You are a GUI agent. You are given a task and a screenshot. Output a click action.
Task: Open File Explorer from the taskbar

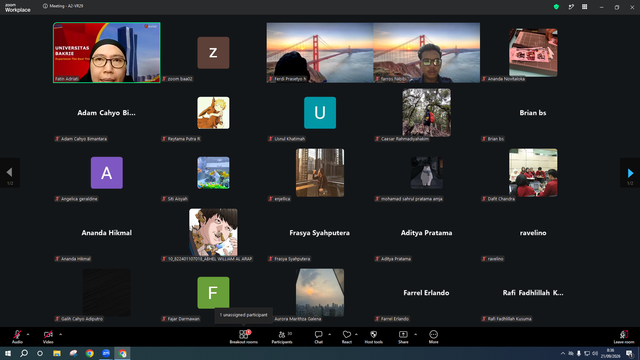(57, 353)
